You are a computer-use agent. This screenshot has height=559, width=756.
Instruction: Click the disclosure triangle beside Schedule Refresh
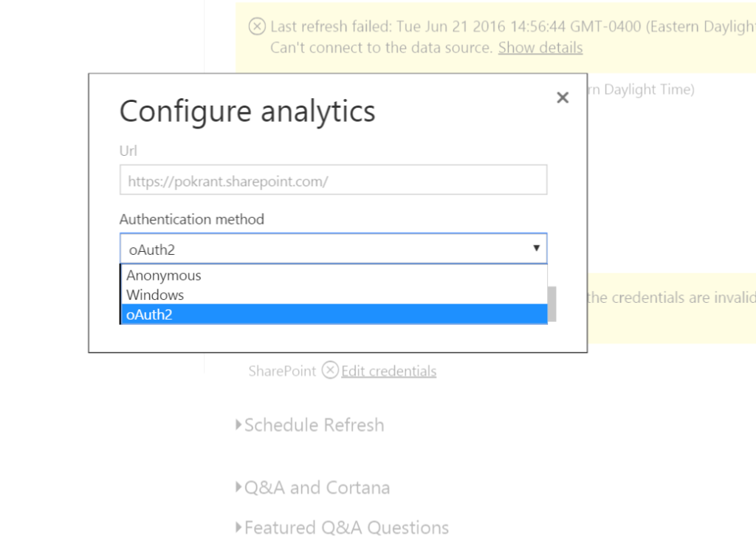click(238, 425)
